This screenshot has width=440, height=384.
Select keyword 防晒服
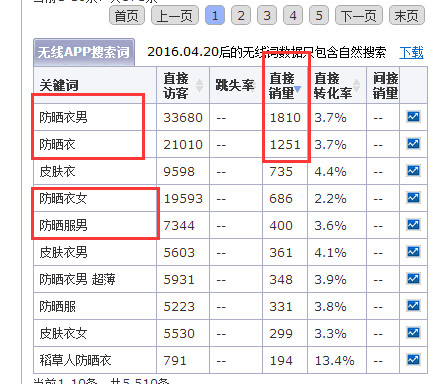pos(57,306)
